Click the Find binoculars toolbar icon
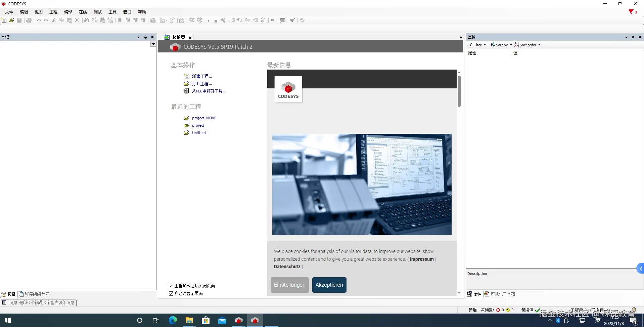Viewport: 644px width, 327px height. point(87,20)
